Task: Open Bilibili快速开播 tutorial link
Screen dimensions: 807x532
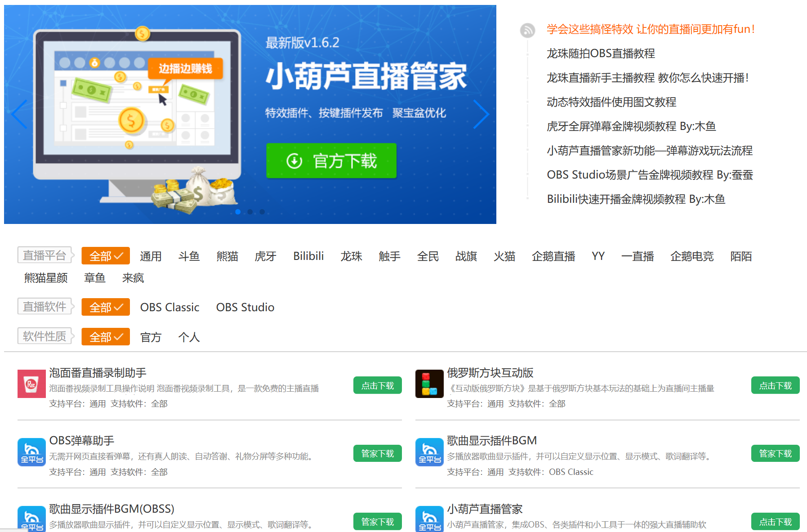Action: point(636,199)
